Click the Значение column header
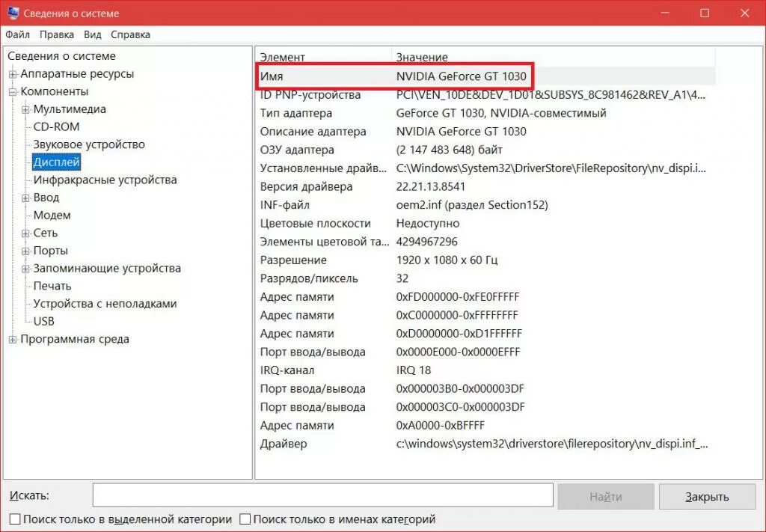The image size is (766, 532). tap(554, 57)
